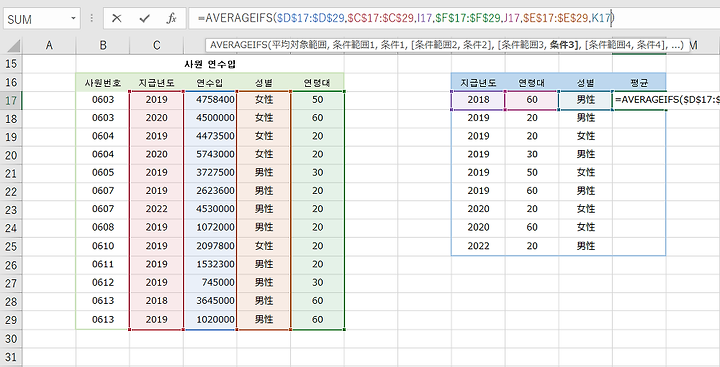Select cell with income 4530000
Screen dimensions: 720x367
(210, 209)
